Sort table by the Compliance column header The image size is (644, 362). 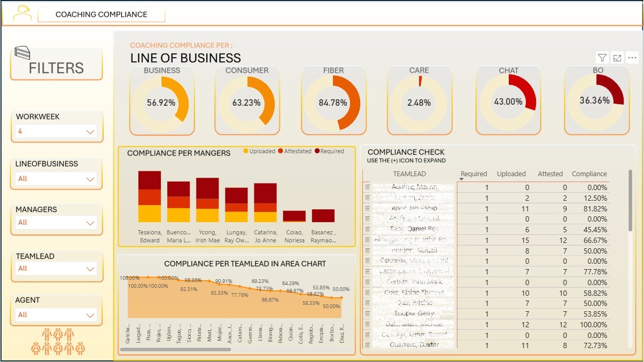pyautogui.click(x=589, y=174)
